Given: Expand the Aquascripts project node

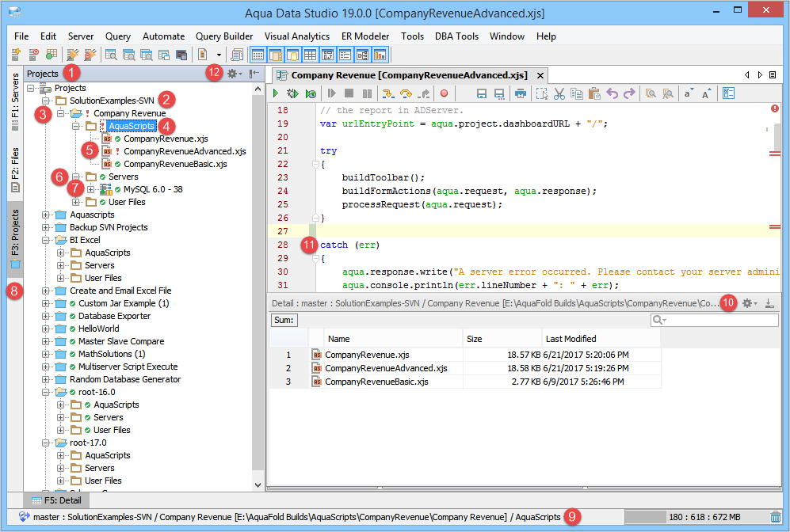Looking at the screenshot, I should point(46,215).
